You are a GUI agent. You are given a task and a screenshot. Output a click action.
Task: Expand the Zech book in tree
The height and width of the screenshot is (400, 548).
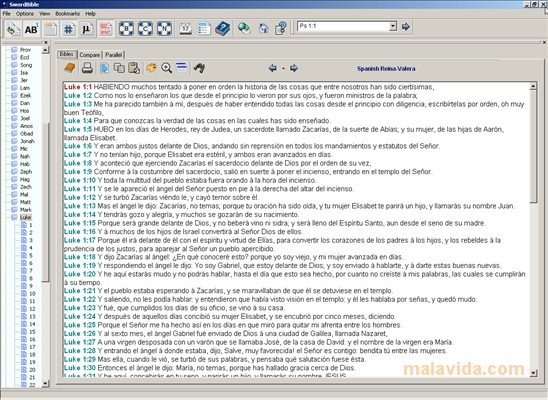14,187
